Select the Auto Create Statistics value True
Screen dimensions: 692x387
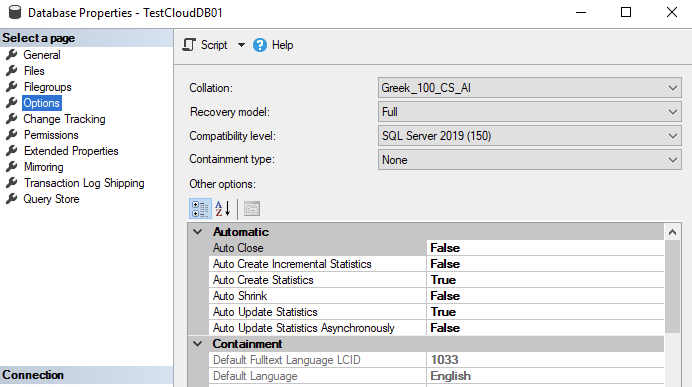[545, 280]
